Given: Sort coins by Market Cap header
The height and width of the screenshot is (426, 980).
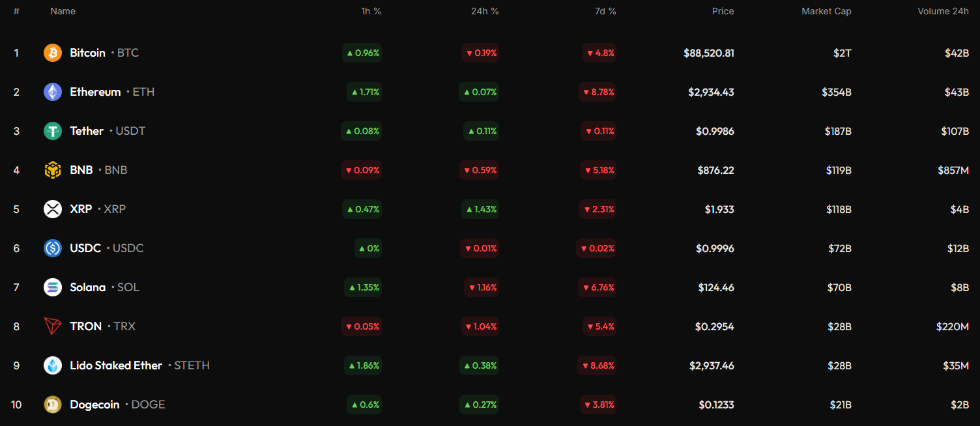Looking at the screenshot, I should 826,11.
